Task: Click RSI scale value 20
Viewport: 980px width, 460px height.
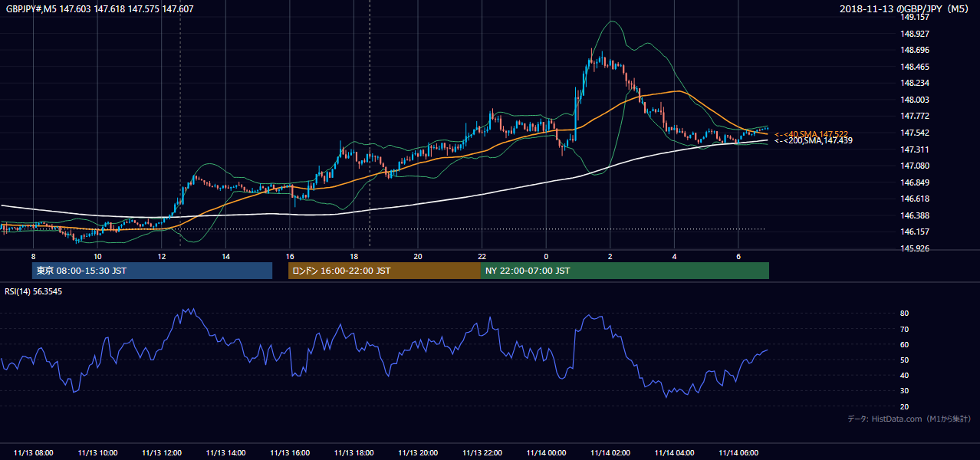Action: 905,406
